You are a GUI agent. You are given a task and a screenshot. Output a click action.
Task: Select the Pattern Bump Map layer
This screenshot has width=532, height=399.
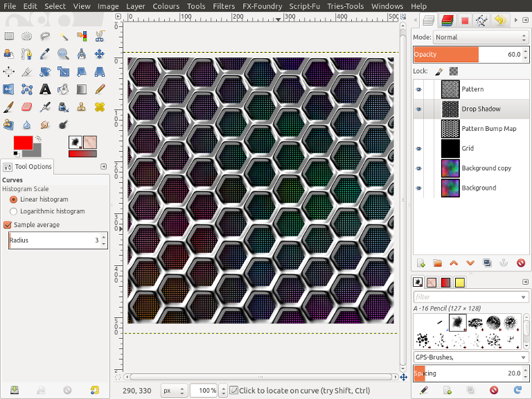(x=471, y=129)
